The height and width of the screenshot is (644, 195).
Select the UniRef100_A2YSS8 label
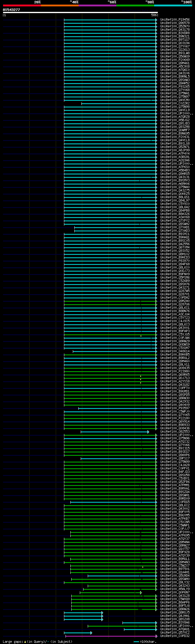click(x=175, y=381)
